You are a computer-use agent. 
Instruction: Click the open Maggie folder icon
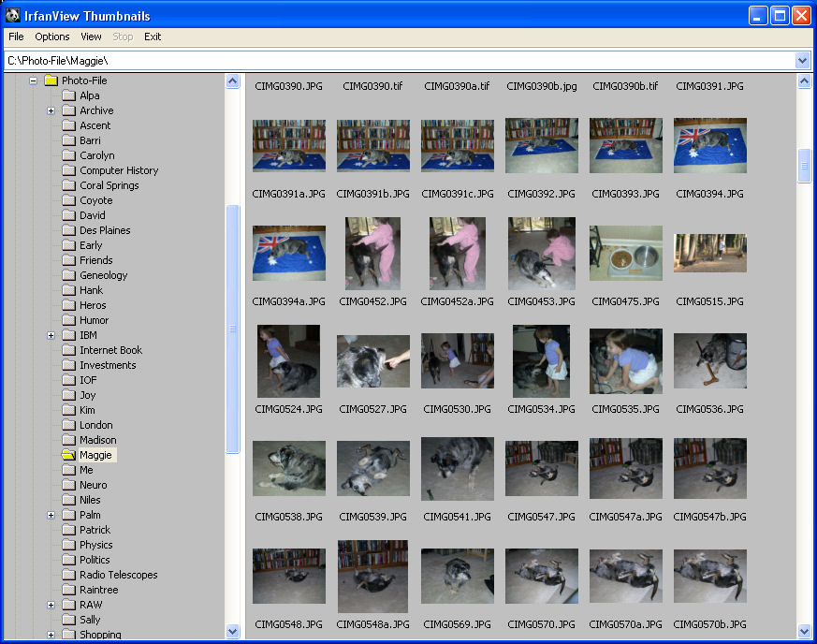(x=68, y=455)
